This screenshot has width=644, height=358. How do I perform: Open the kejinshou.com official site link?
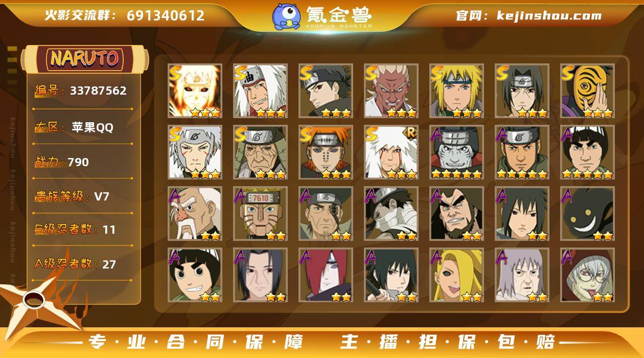[x=528, y=16]
